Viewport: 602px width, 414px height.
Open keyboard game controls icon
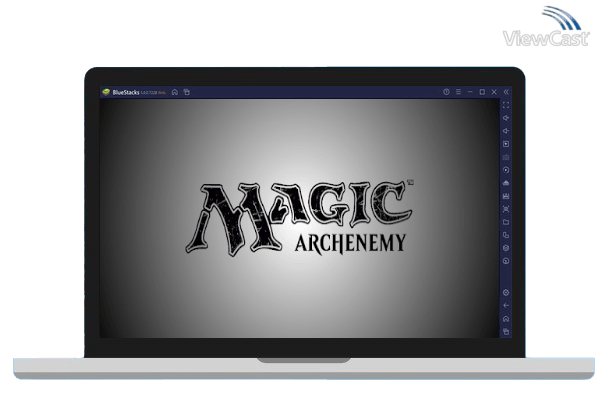(506, 157)
